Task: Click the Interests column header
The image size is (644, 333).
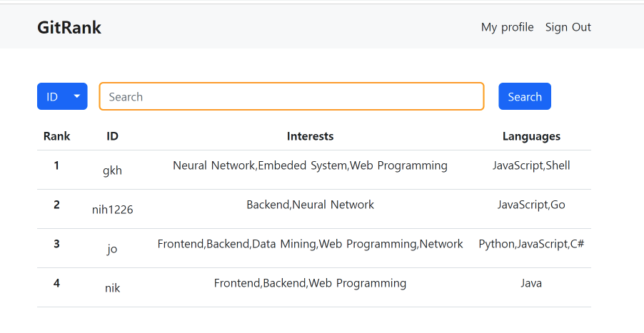Action: coord(310,136)
